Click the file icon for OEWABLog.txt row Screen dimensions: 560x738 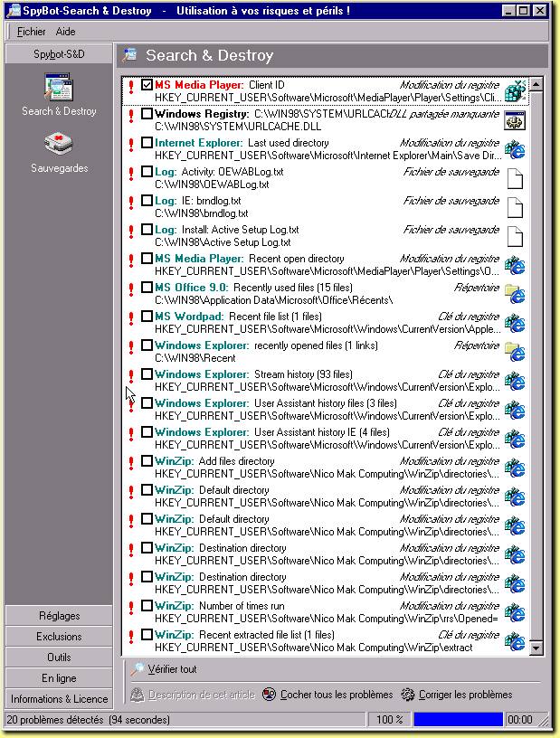pos(515,179)
